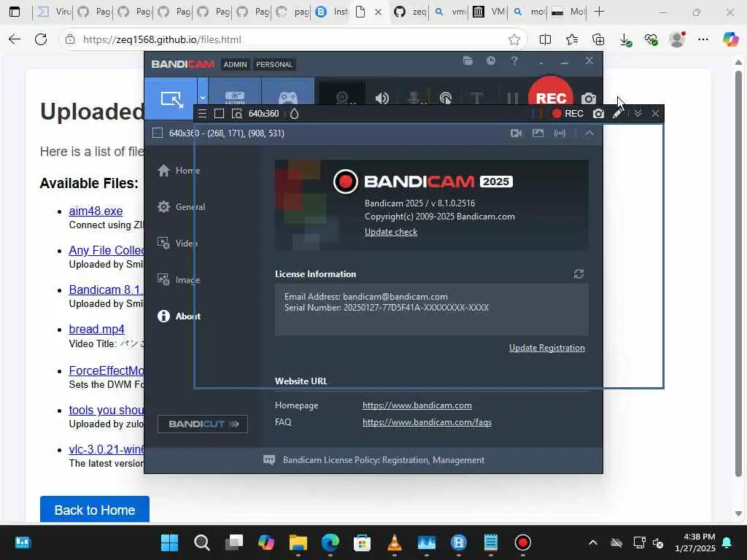Open a new browser tab

[x=600, y=12]
